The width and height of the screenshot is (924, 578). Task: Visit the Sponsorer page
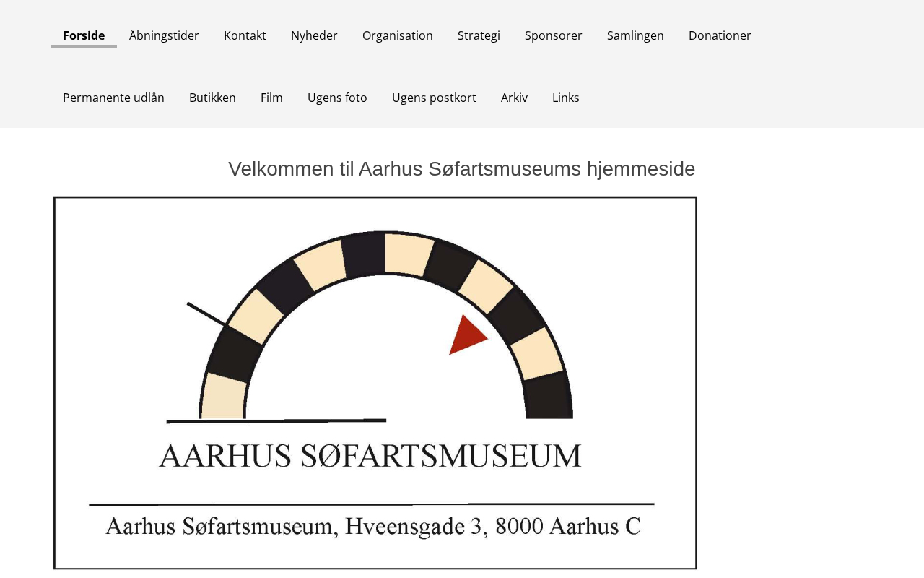coord(554,35)
